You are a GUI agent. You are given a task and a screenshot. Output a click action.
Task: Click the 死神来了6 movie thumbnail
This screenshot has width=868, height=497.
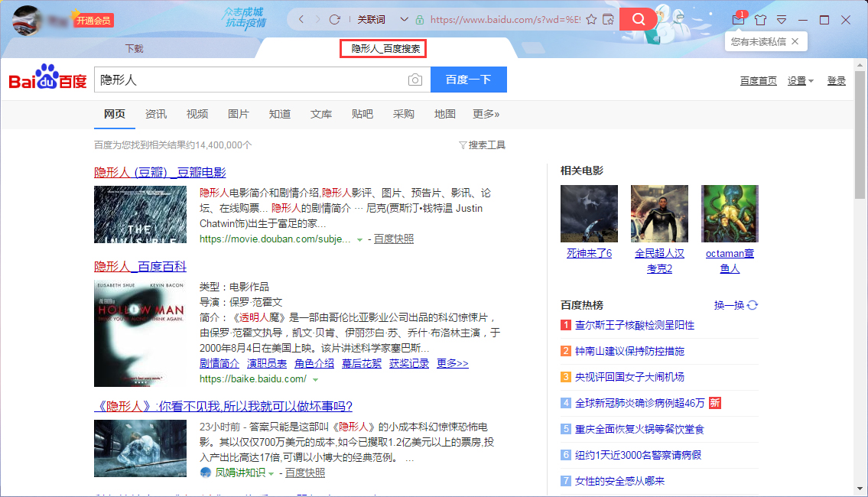tap(589, 213)
